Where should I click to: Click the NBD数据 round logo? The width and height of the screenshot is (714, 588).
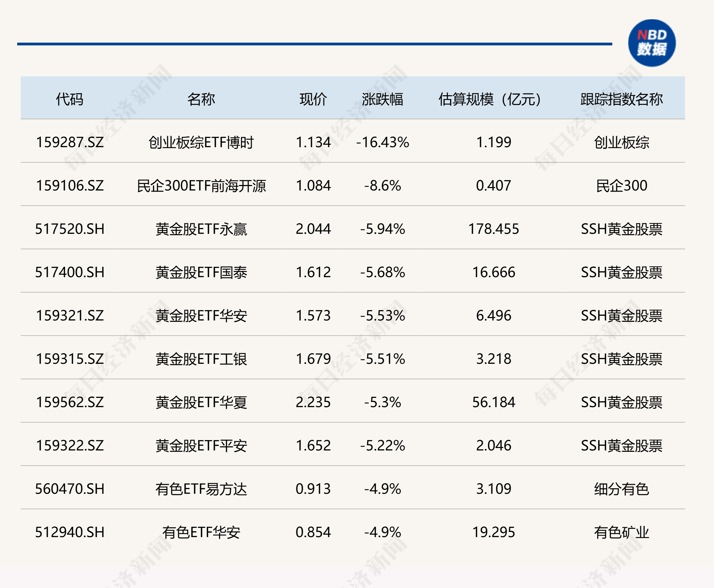652,43
